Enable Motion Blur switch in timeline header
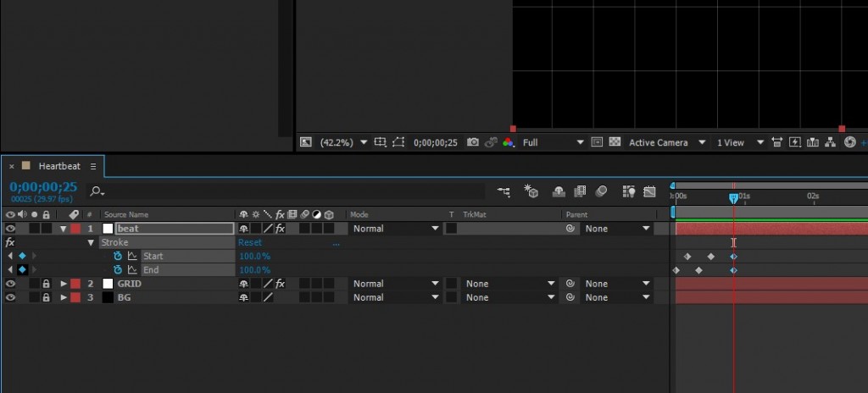 601,191
